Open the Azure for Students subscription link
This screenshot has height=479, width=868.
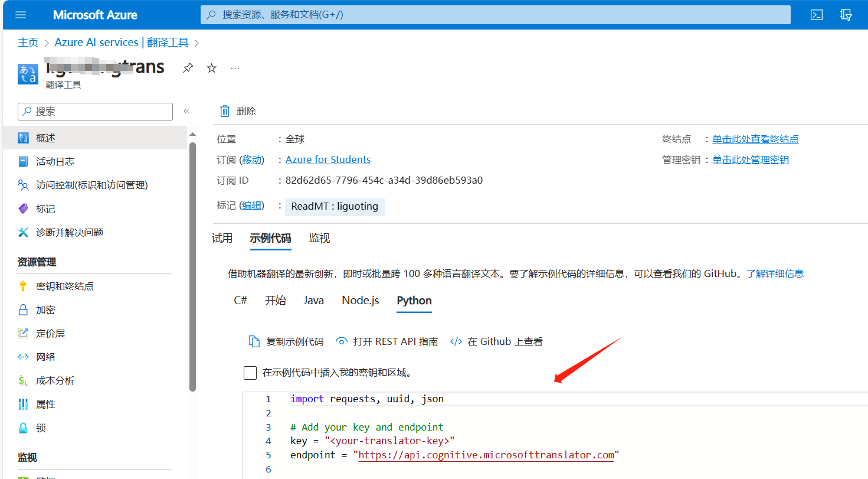coord(327,159)
